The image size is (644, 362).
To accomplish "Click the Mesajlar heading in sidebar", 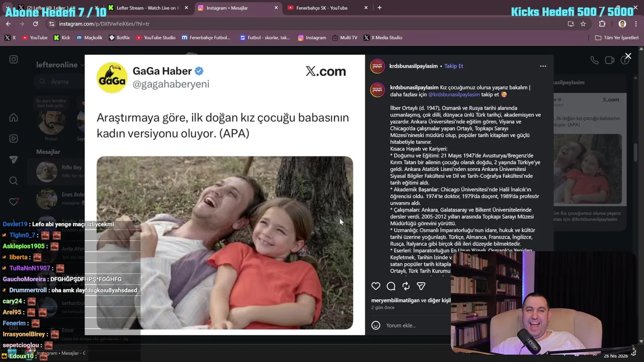I will point(48,151).
